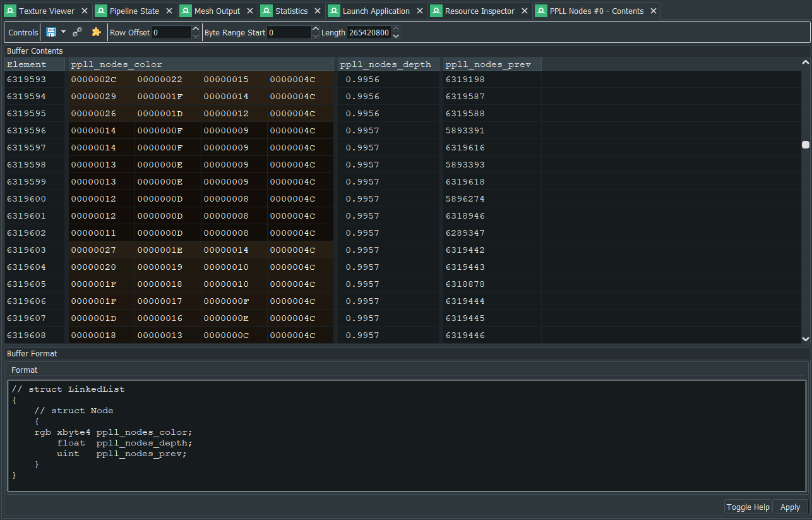The width and height of the screenshot is (812, 520).
Task: Close the Pipeline State tab
Action: point(169,11)
